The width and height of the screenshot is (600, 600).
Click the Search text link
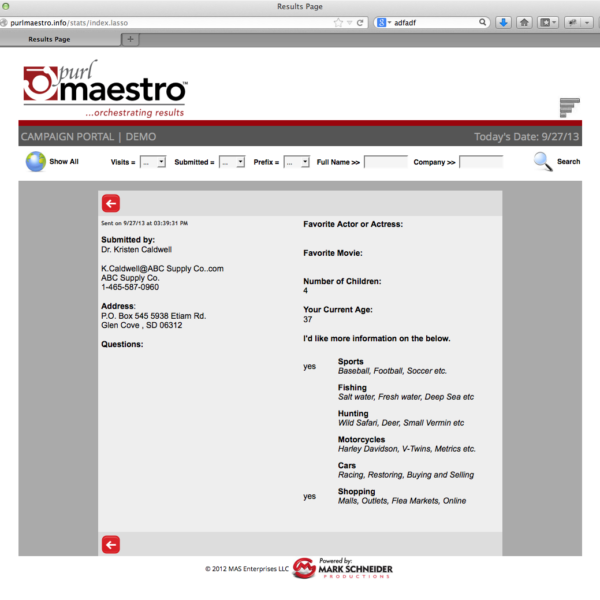click(x=568, y=161)
